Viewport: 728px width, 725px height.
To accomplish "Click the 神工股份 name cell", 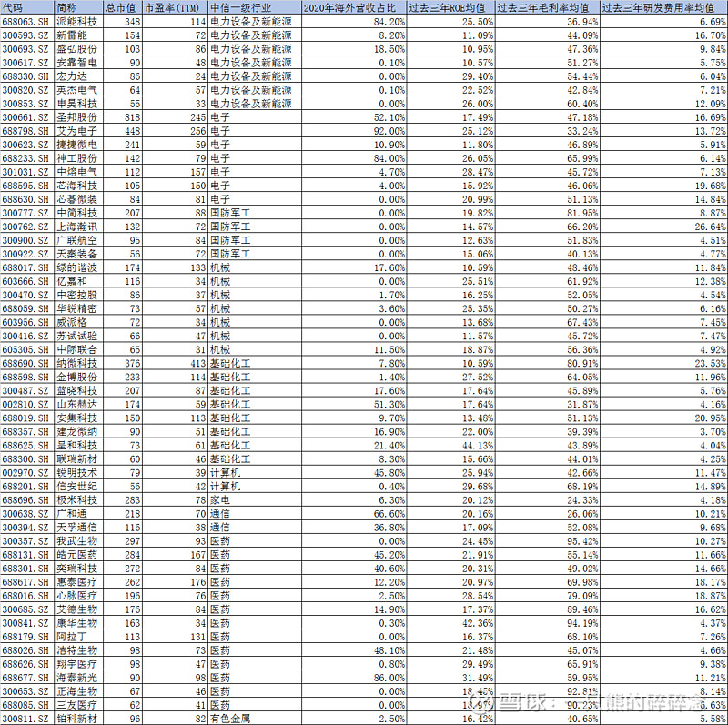I will (x=77, y=158).
